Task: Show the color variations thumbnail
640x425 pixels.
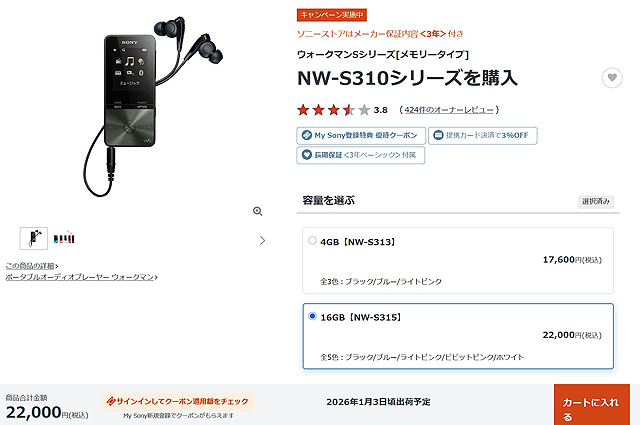Action: [64, 238]
